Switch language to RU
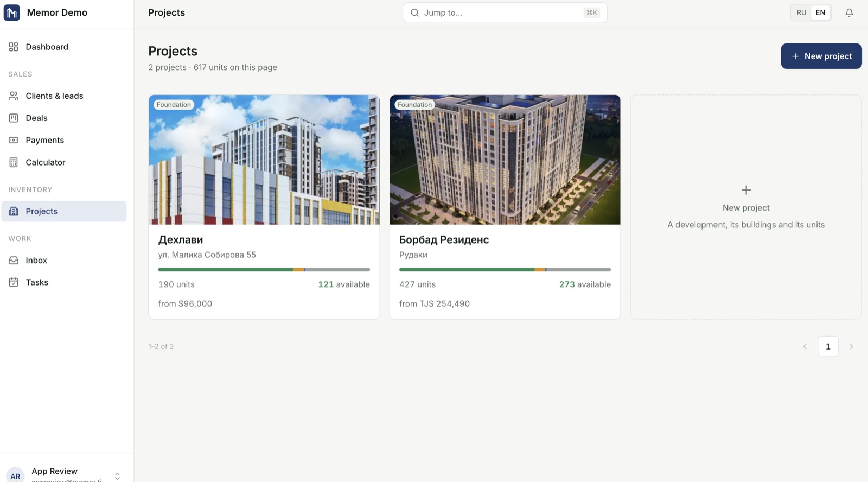The height and width of the screenshot is (482, 868). [x=801, y=12]
